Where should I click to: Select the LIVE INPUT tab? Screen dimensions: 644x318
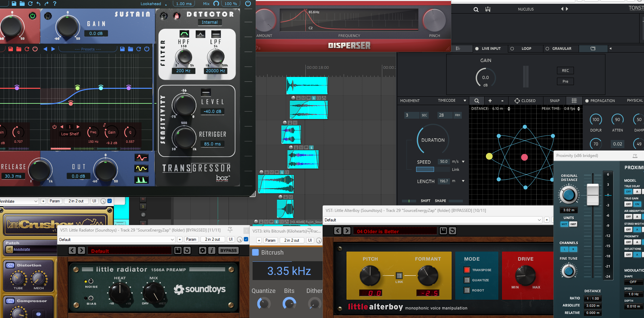click(x=488, y=48)
